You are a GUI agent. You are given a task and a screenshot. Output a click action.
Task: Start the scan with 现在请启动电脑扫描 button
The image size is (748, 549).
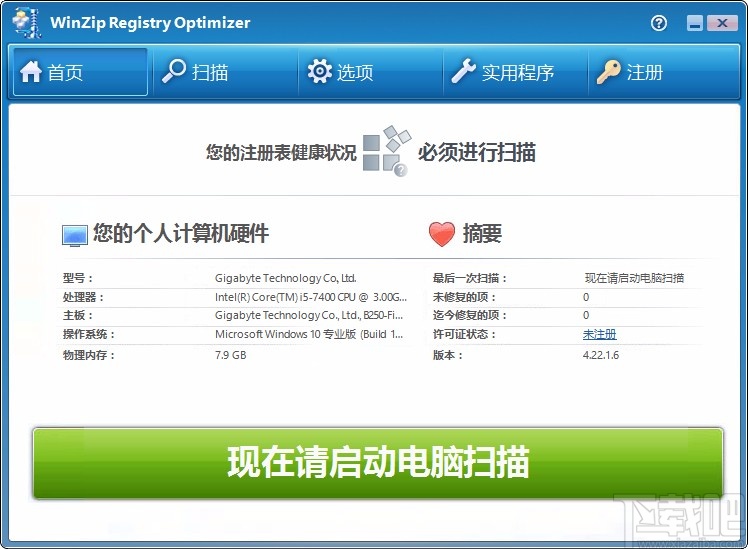tap(378, 463)
